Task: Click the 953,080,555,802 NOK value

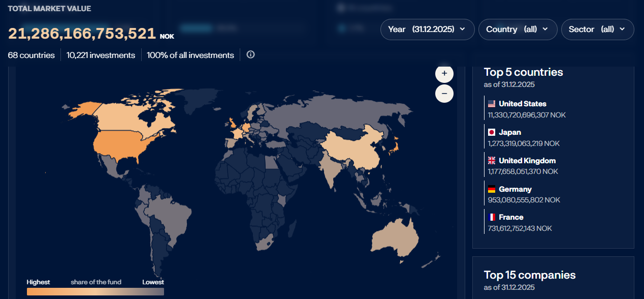Action: [524, 200]
